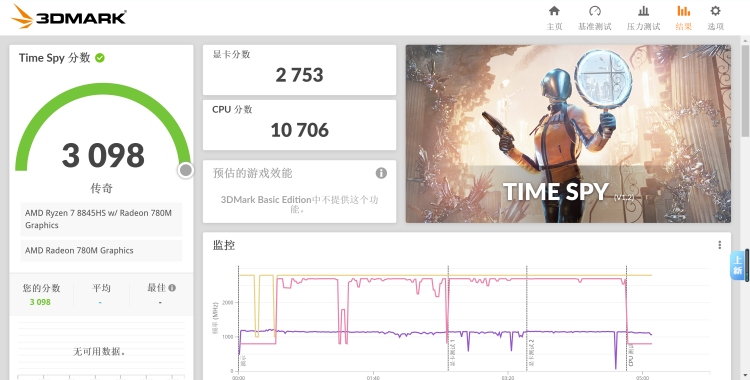Click the CPU 测试 marker in the chart
The width and height of the screenshot is (750, 380).
tap(631, 355)
